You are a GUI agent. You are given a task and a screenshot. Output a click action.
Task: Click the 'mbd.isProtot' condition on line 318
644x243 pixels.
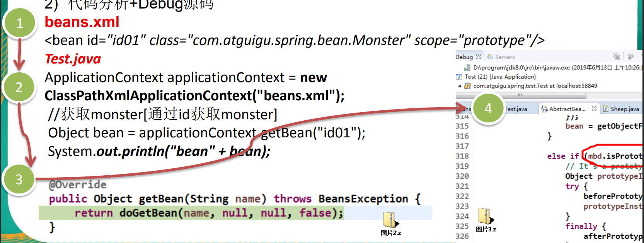pos(615,156)
